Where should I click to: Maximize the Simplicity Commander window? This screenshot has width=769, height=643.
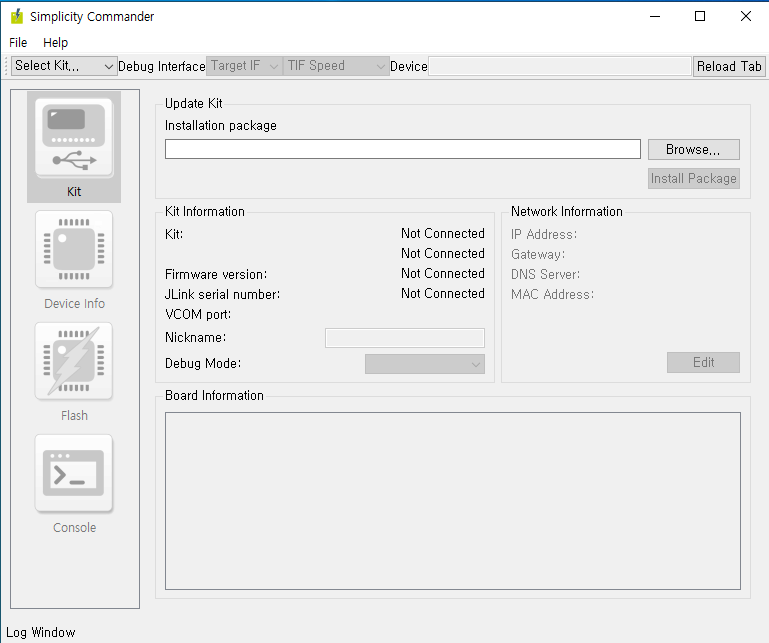700,16
